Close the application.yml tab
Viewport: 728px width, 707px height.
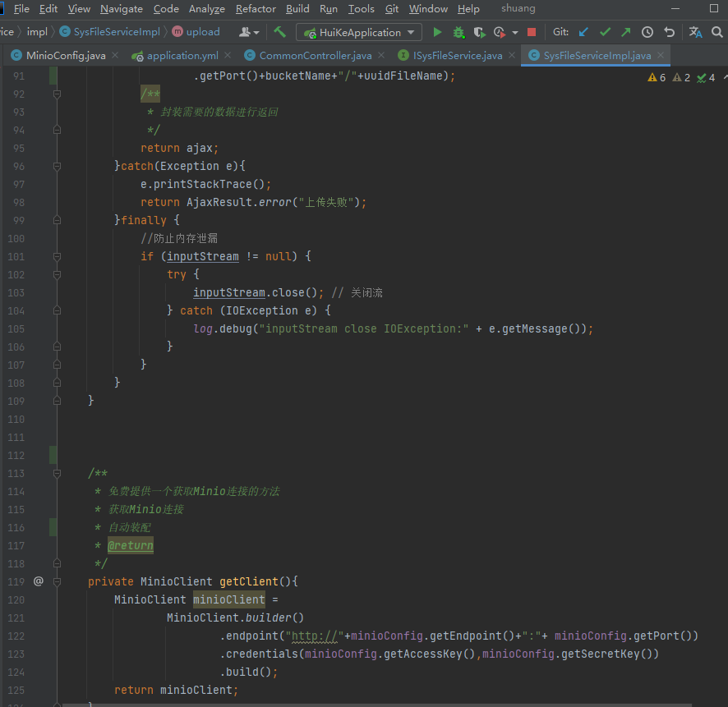click(228, 55)
